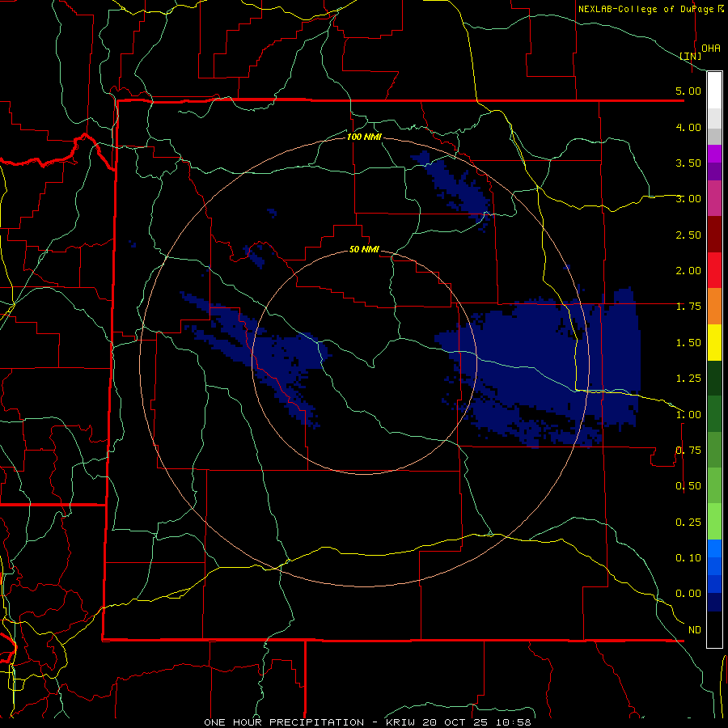Click the pink 3.00 inch legend color
Viewport: 728px width, 728px height.
point(714,198)
